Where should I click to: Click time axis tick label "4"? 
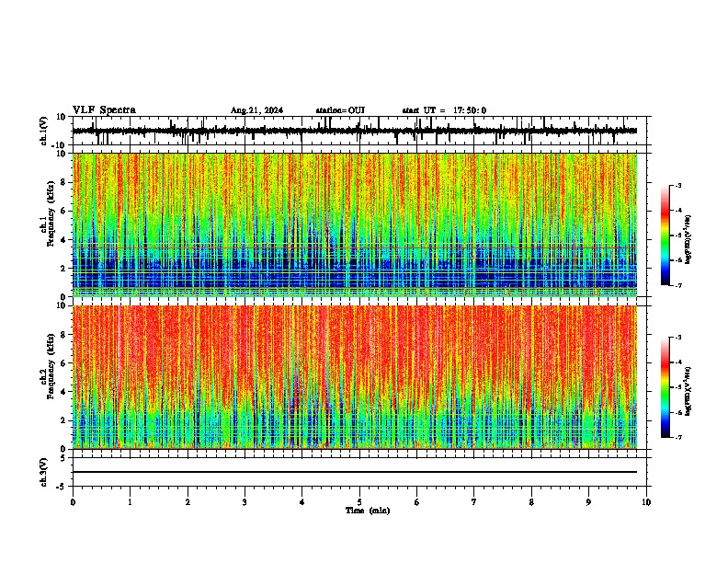click(302, 502)
